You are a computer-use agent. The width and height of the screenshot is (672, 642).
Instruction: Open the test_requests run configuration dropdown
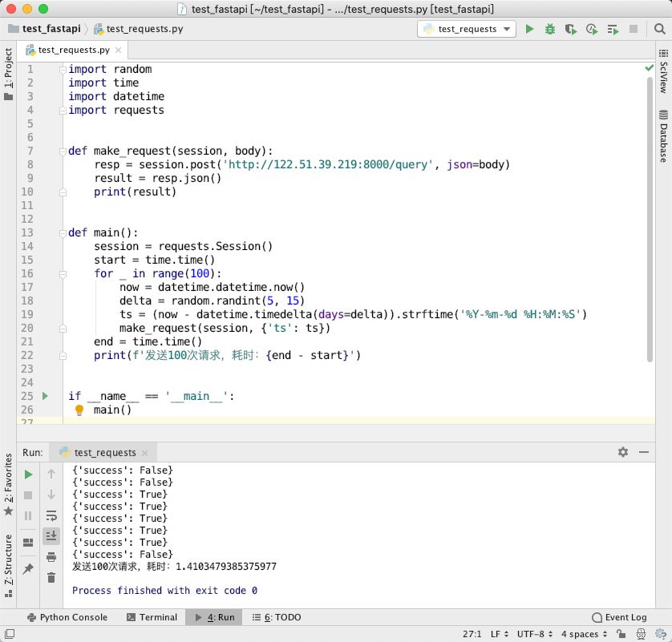(466, 29)
